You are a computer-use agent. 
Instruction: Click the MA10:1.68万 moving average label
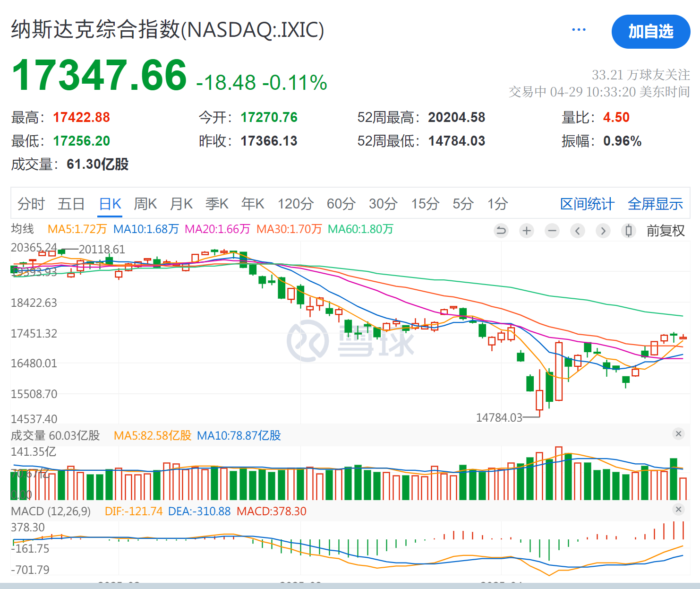point(146,229)
